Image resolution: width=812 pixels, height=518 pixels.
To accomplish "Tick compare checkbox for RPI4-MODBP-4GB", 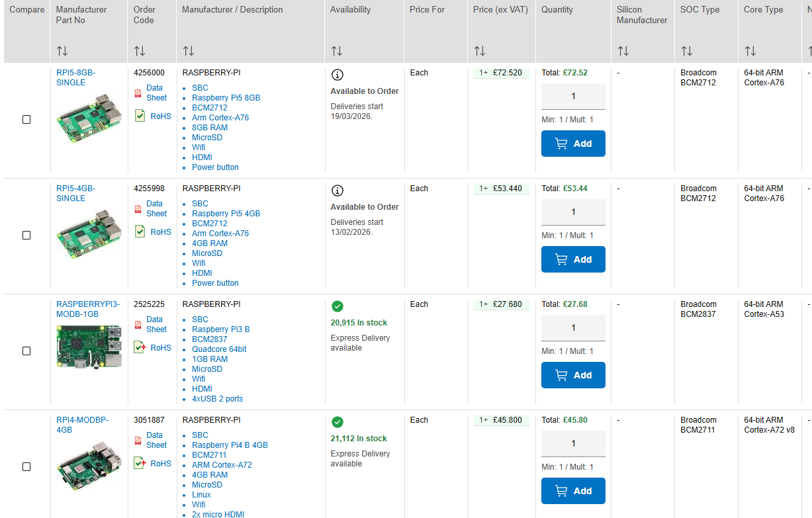I will pyautogui.click(x=26, y=467).
